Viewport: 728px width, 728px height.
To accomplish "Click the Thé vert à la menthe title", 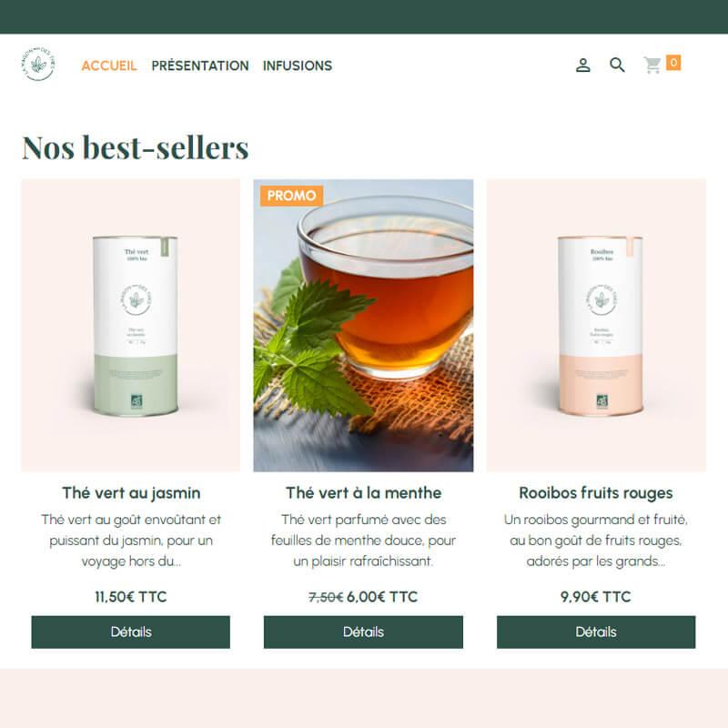I will click(x=363, y=492).
